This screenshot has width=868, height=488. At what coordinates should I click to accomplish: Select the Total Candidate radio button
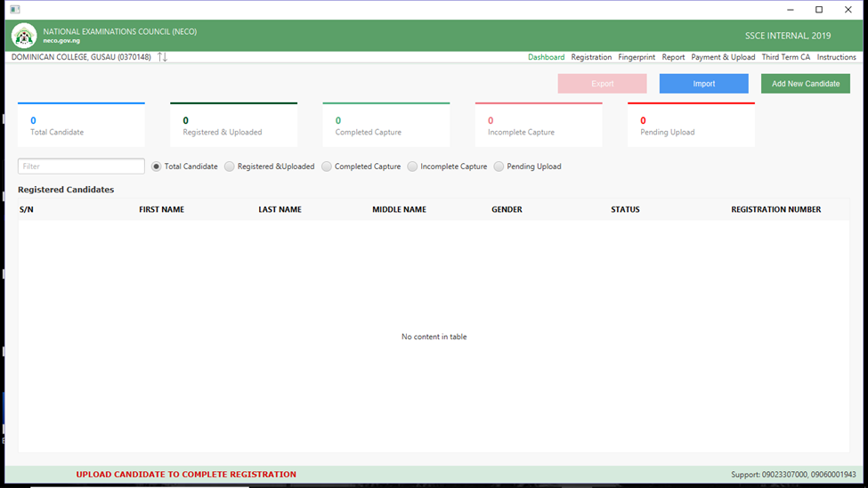[157, 167]
